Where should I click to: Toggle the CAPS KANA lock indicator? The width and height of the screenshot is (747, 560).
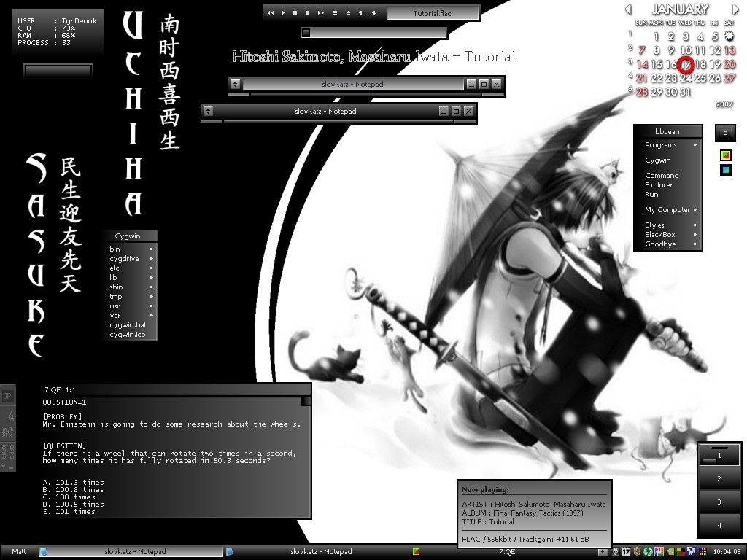tap(7, 451)
